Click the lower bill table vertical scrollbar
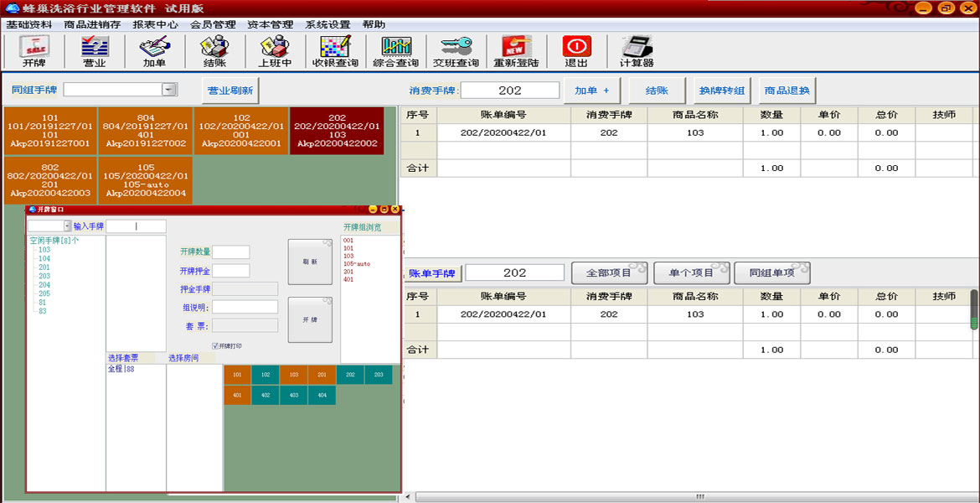The height and width of the screenshot is (503, 980). (974, 309)
